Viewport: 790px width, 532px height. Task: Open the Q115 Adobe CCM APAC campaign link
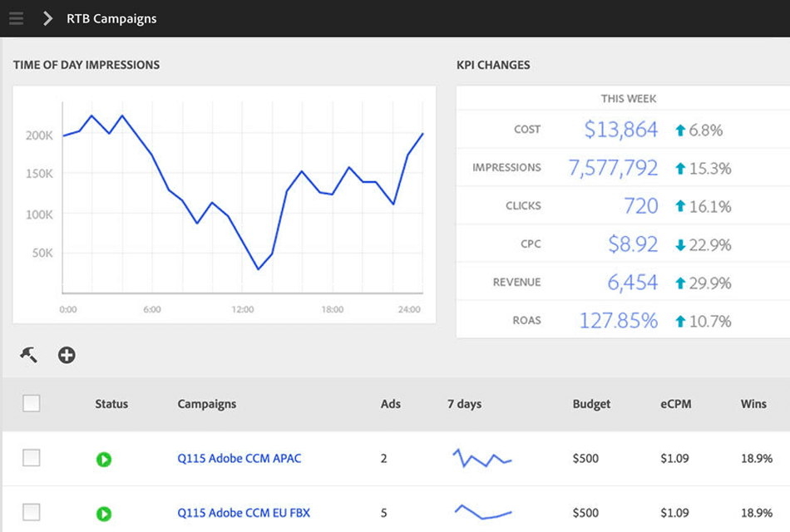(239, 459)
